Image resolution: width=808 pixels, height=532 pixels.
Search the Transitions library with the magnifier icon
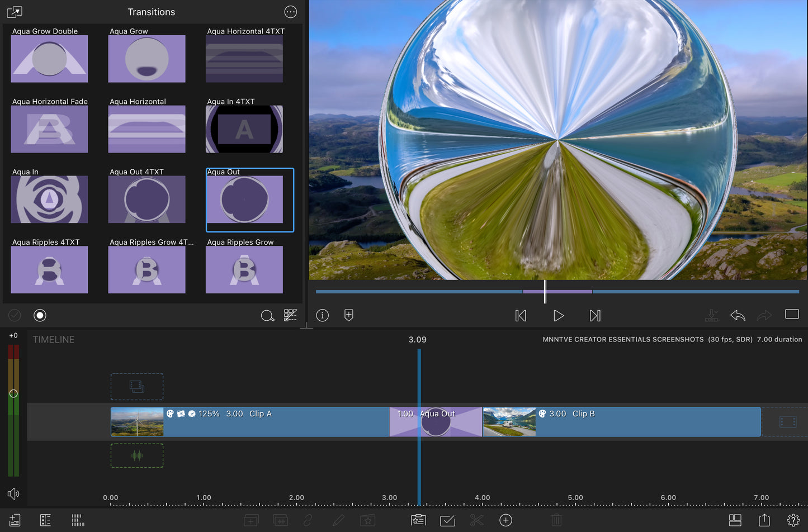[267, 316]
